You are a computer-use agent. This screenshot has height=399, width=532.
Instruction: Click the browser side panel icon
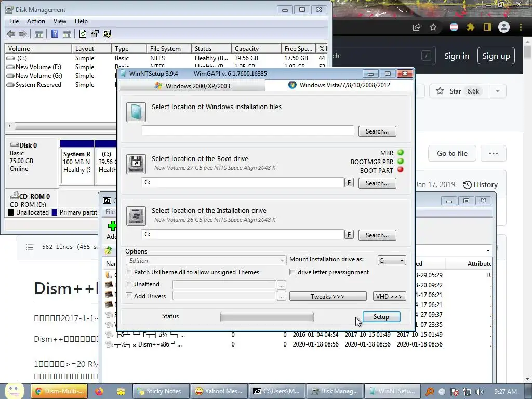click(x=487, y=27)
